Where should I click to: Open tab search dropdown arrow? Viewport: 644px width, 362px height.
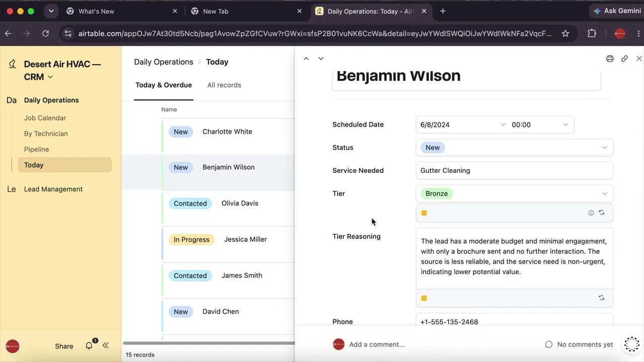(51, 11)
